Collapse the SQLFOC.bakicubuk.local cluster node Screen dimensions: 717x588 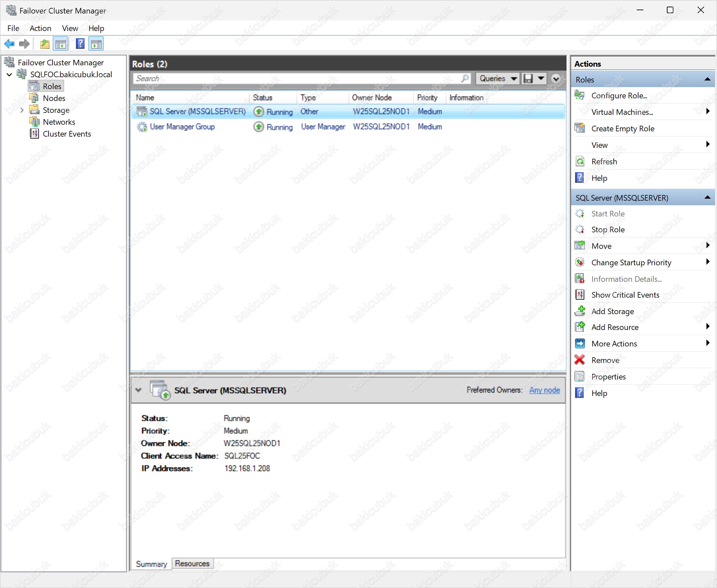pyautogui.click(x=10, y=75)
